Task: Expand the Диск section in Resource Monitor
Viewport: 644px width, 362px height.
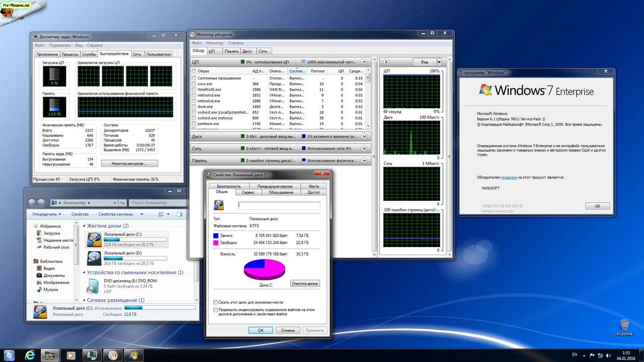Action: point(364,136)
